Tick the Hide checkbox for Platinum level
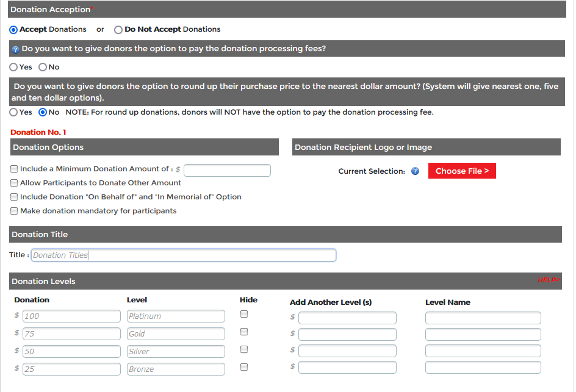Image resolution: width=576 pixels, height=392 pixels. pos(244,314)
